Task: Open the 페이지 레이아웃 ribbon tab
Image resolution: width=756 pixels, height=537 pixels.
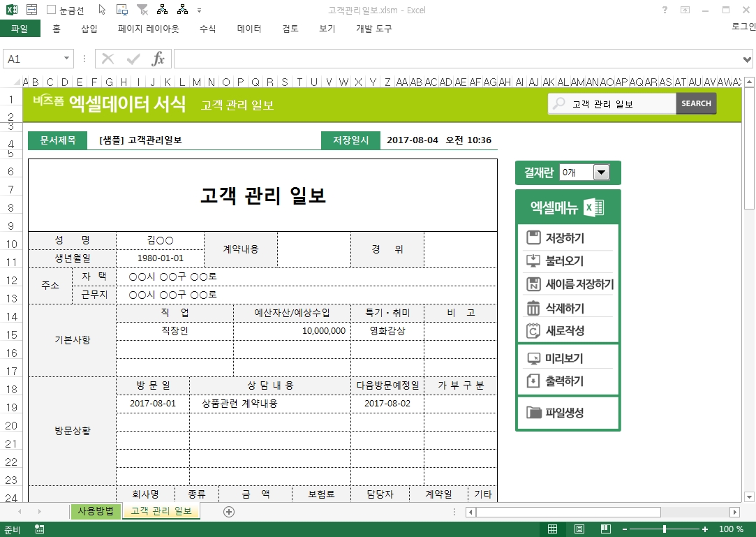Action: (149, 29)
